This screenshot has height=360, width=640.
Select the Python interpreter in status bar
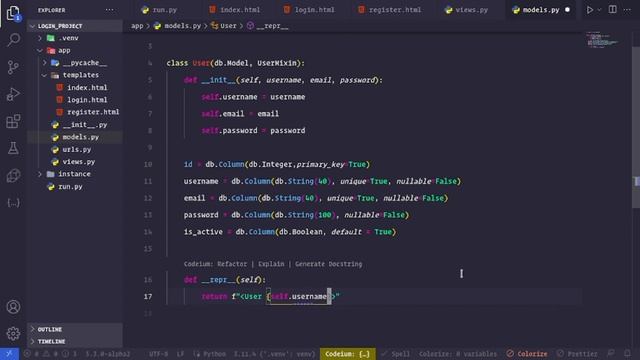274,354
